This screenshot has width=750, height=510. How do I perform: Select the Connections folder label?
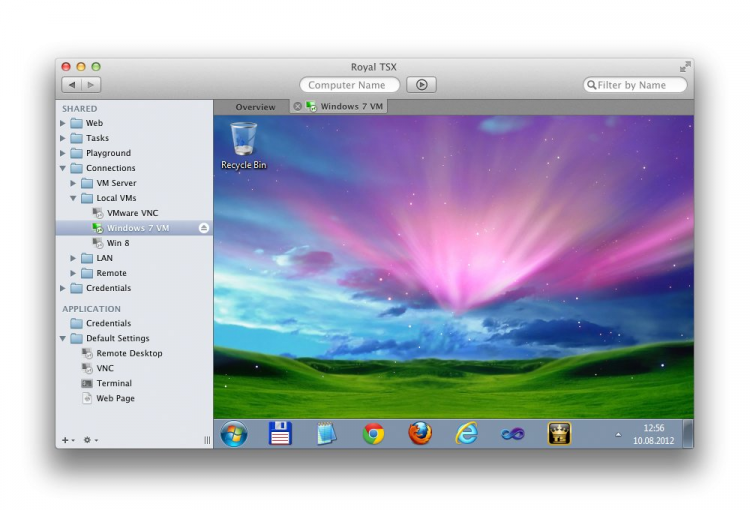coord(110,168)
